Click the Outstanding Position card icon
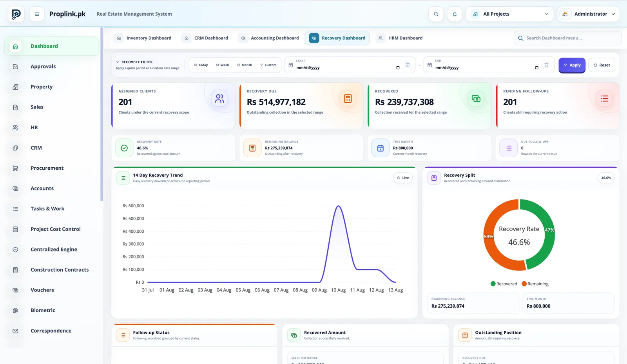This screenshot has width=627, height=364. pos(465,335)
